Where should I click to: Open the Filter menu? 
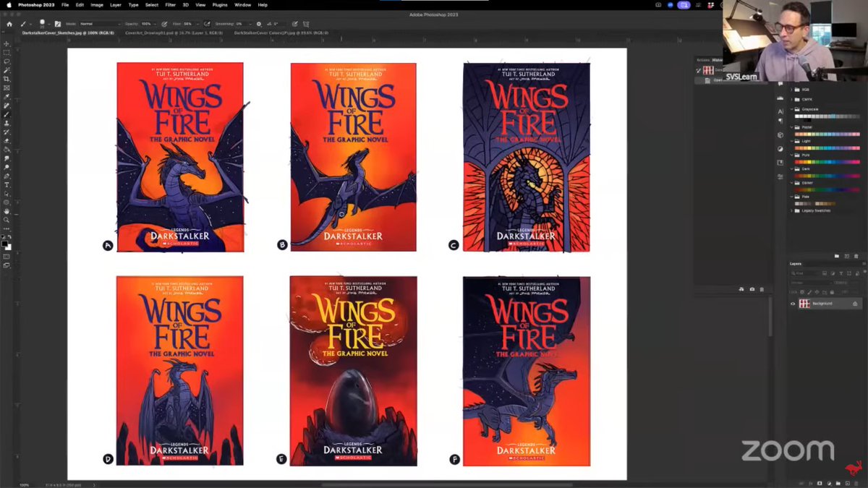tap(170, 4)
